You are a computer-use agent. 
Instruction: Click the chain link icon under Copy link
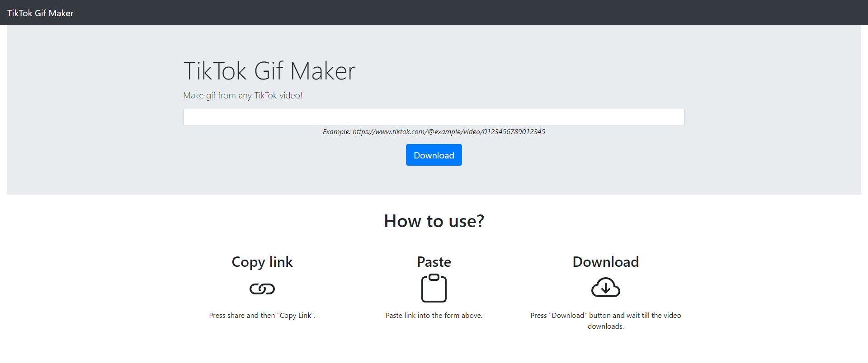coord(262,289)
